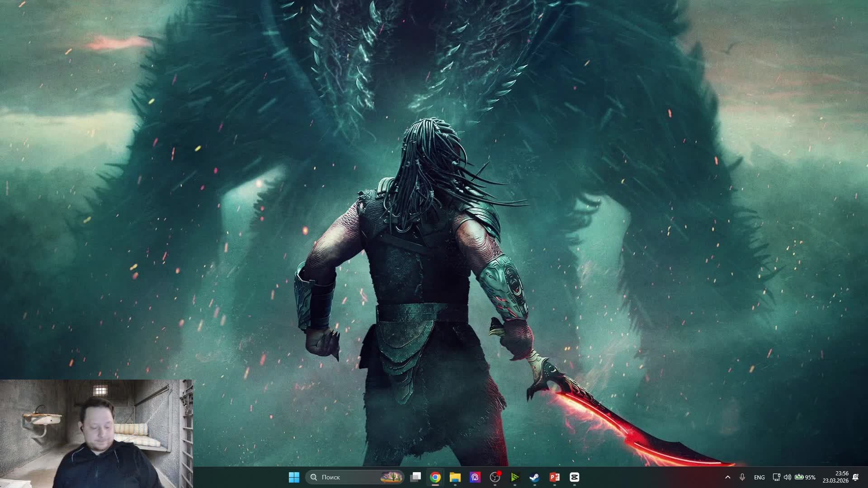Open the Windows Start menu
The width and height of the screenshot is (868, 488).
(x=294, y=477)
